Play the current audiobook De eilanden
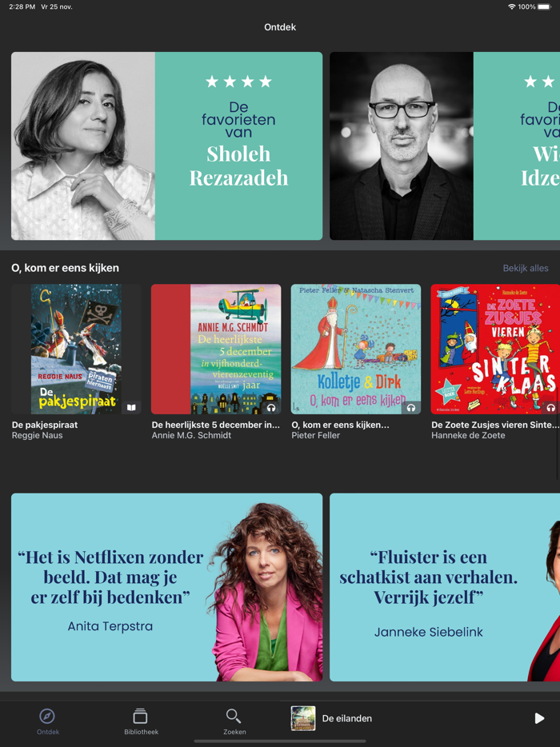 (x=539, y=718)
